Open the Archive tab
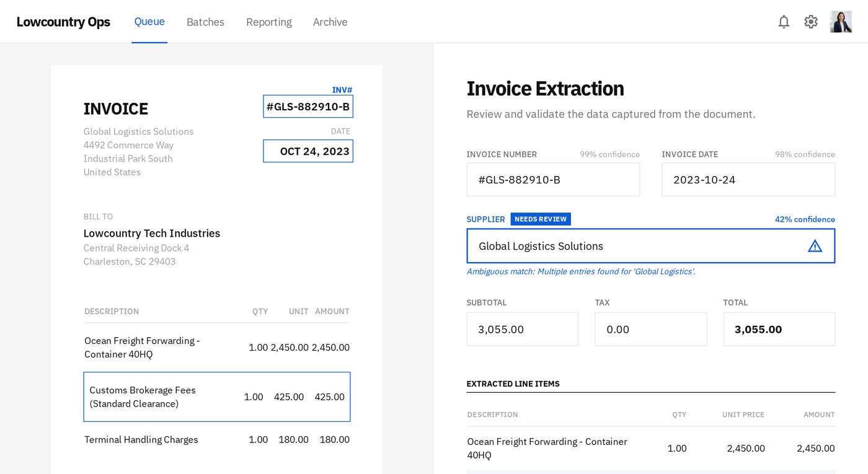Viewport: 868px width, 474px height. click(x=330, y=22)
